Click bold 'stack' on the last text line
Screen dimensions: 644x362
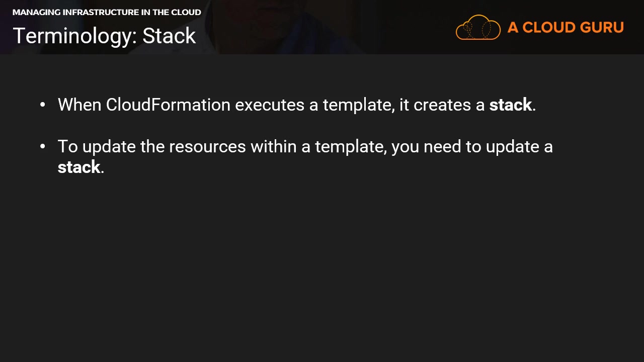(x=79, y=167)
